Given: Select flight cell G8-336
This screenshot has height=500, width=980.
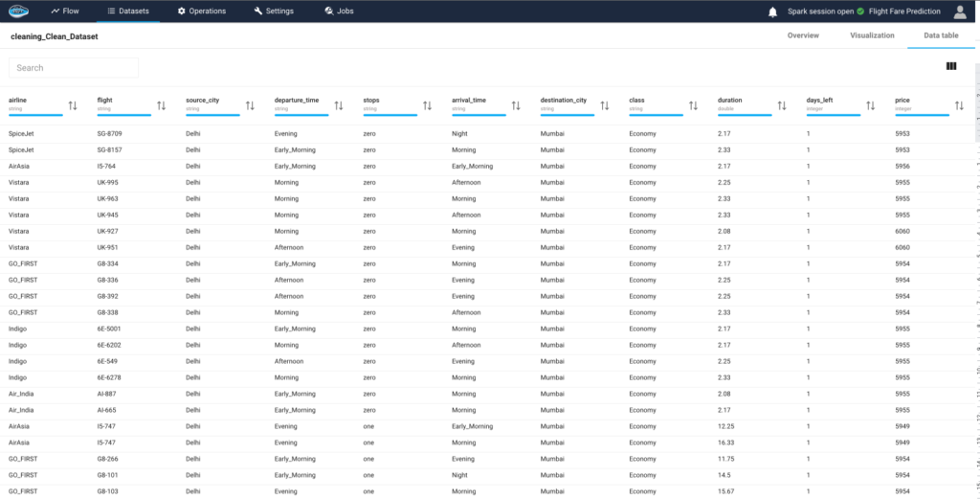Looking at the screenshot, I should [108, 281].
